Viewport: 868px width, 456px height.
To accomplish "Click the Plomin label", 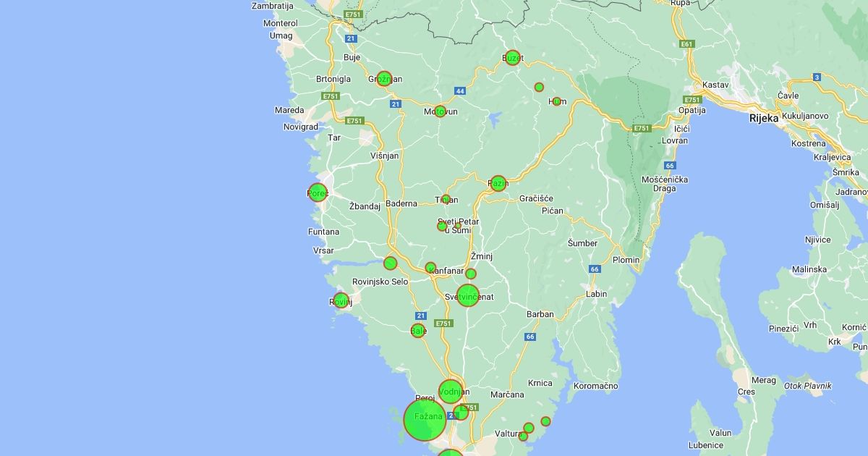I will (x=626, y=260).
